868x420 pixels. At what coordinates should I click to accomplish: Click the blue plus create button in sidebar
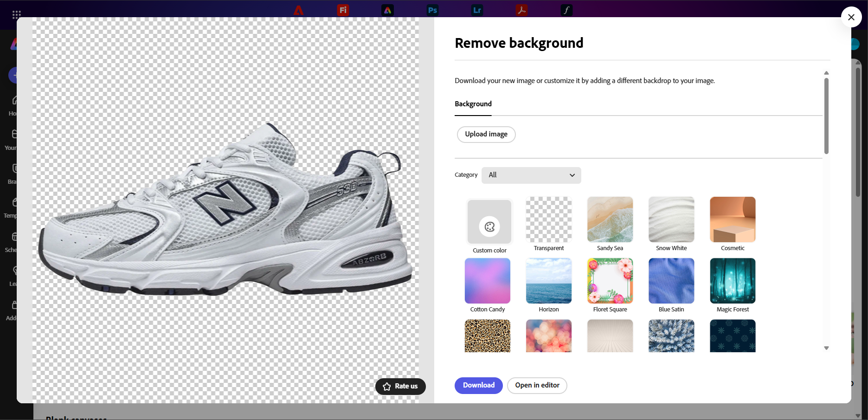click(x=13, y=75)
